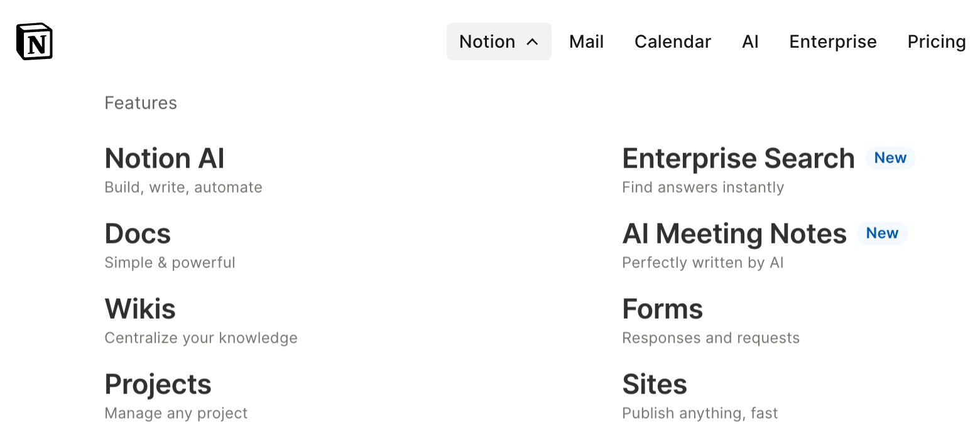This screenshot has height=438, width=980.
Task: Click the New badge beside AI Meeting Notes
Action: point(882,233)
